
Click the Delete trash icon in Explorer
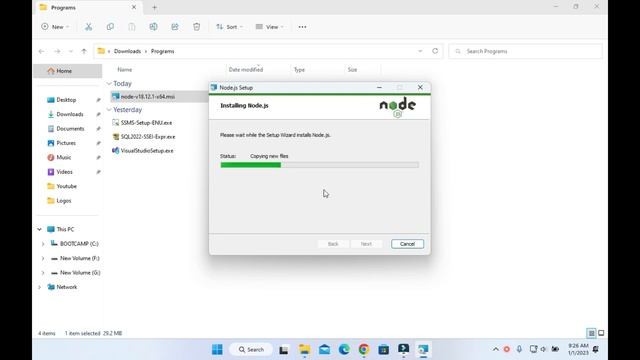click(x=197, y=27)
